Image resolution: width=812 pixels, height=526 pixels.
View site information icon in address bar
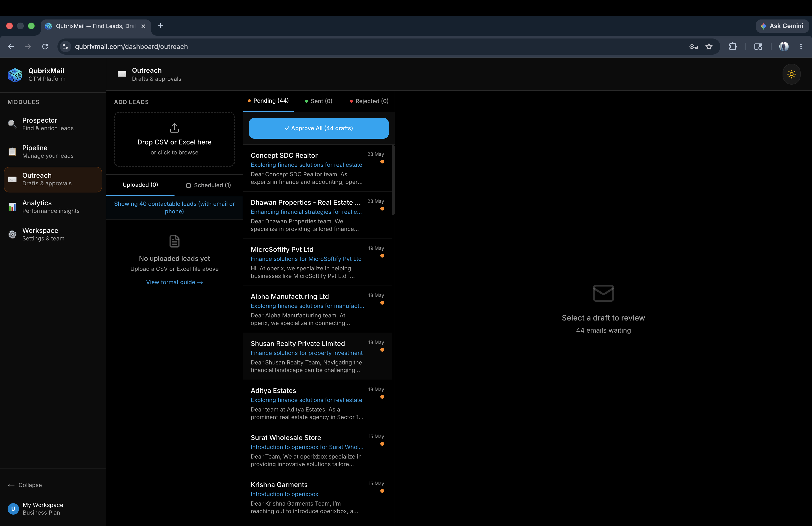coord(66,46)
